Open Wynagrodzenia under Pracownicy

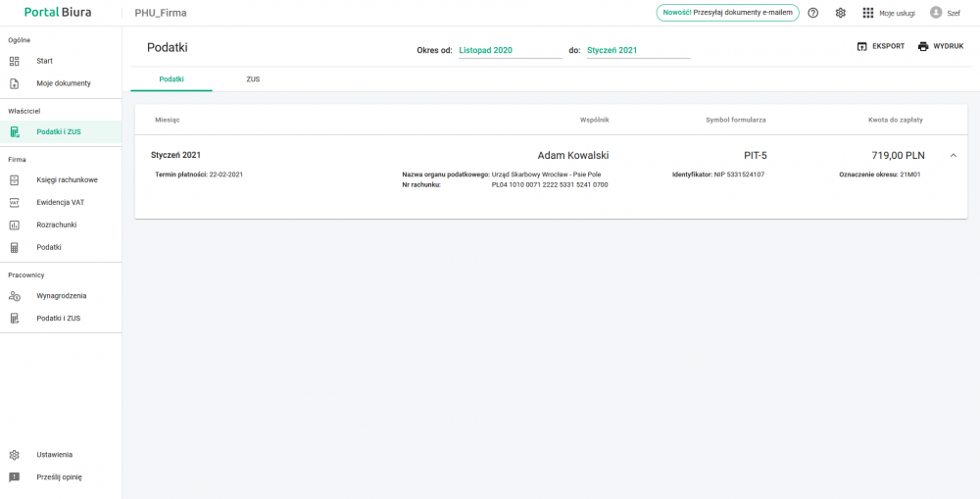click(61, 295)
